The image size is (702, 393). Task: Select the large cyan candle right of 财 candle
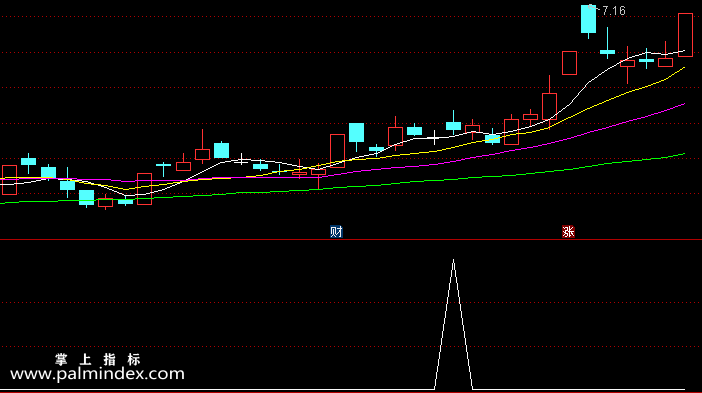click(356, 134)
